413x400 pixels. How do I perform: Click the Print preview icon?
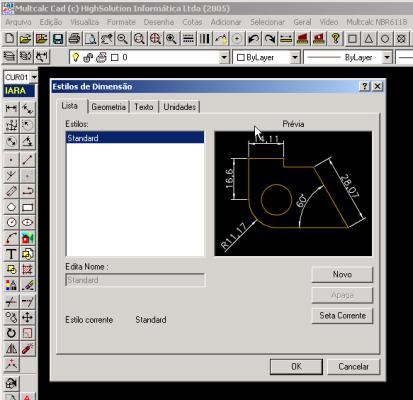[x=90, y=39]
